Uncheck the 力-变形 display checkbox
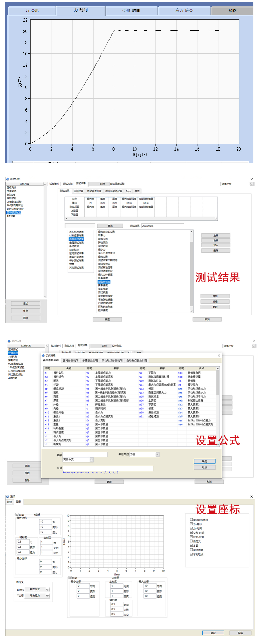This screenshot has width=263, height=644. click(x=191, y=524)
